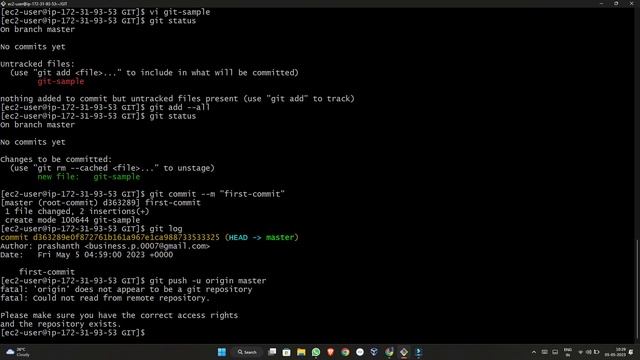The width and height of the screenshot is (640, 360).
Task: Open the Windows Start menu
Action: click(x=222, y=352)
